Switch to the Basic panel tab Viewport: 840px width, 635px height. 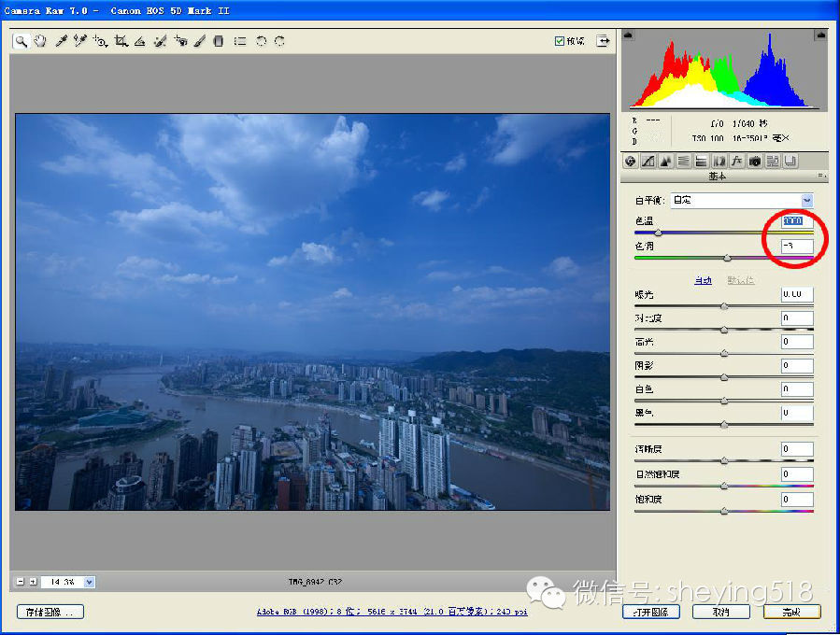pyautogui.click(x=631, y=162)
